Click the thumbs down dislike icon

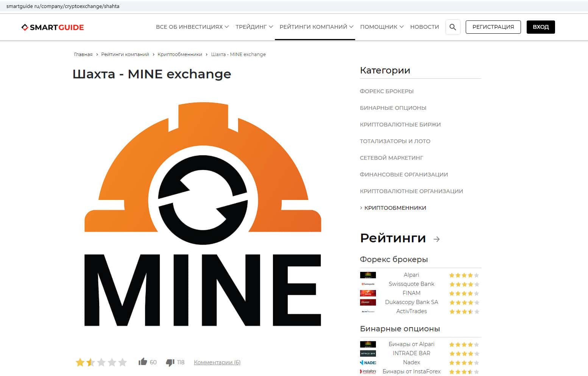[x=170, y=362]
